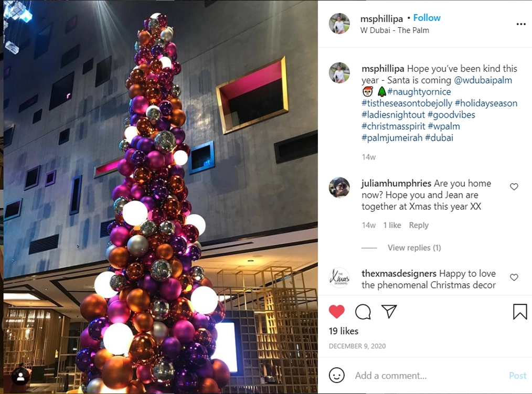The image size is (532, 394).
Task: View the 19 likes list
Action: [343, 331]
